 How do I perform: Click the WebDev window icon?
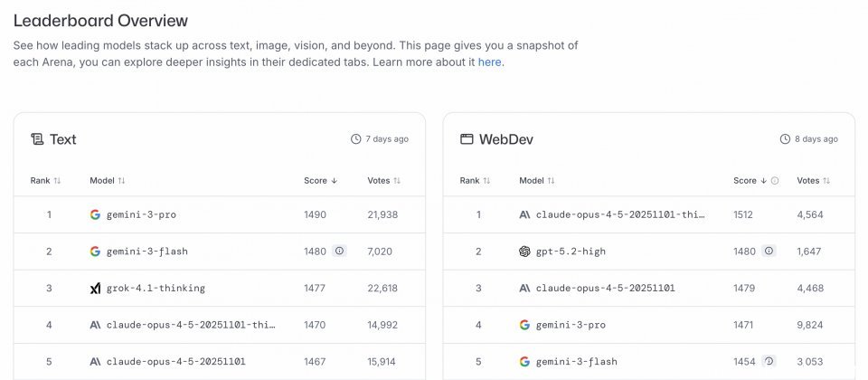point(467,139)
